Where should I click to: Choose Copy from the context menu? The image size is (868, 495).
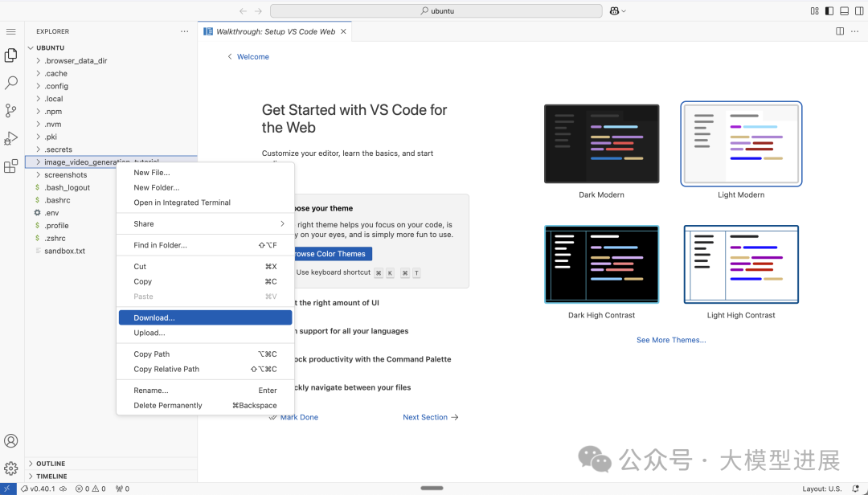tap(206, 281)
